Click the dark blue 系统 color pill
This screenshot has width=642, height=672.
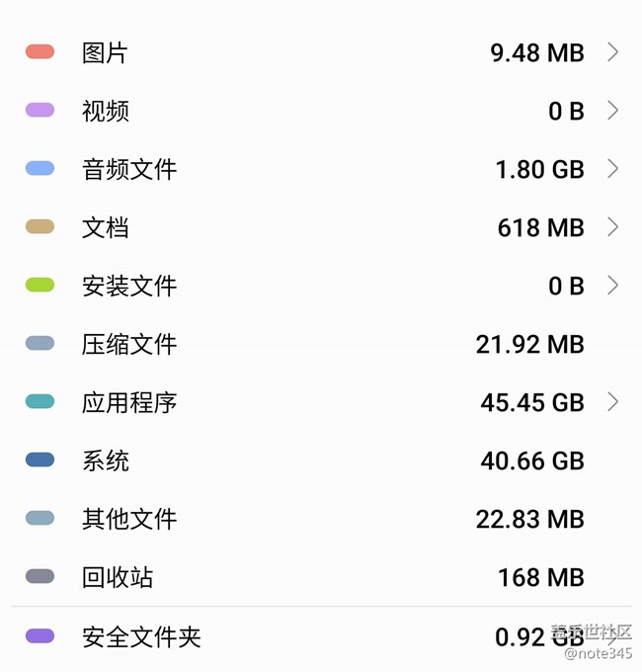[40, 461]
